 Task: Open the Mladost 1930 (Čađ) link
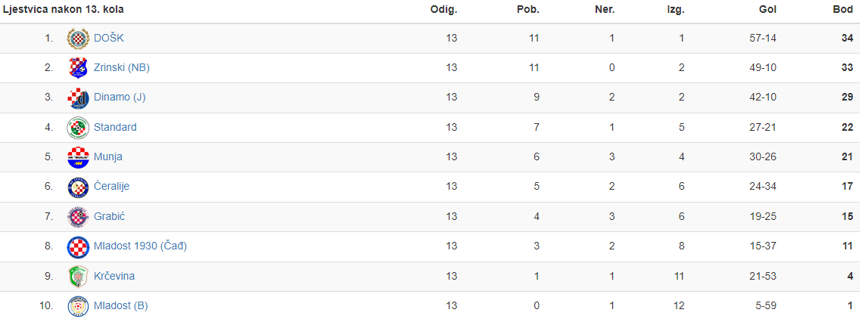point(141,246)
